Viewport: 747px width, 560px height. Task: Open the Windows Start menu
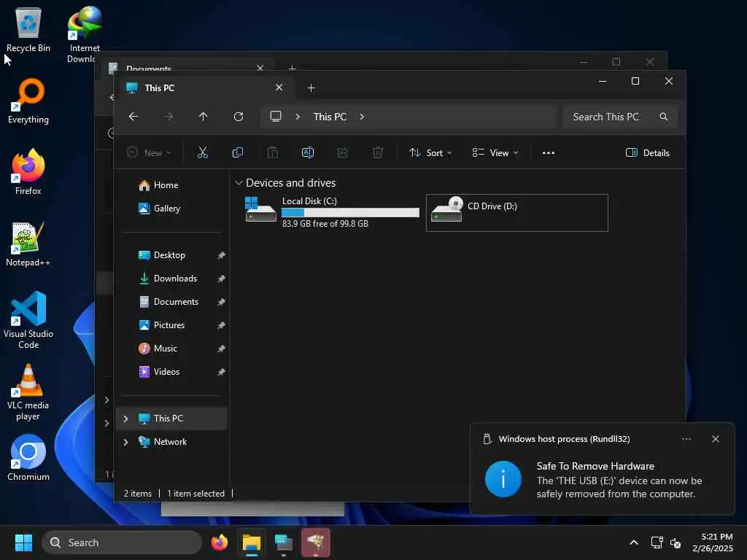pyautogui.click(x=23, y=542)
